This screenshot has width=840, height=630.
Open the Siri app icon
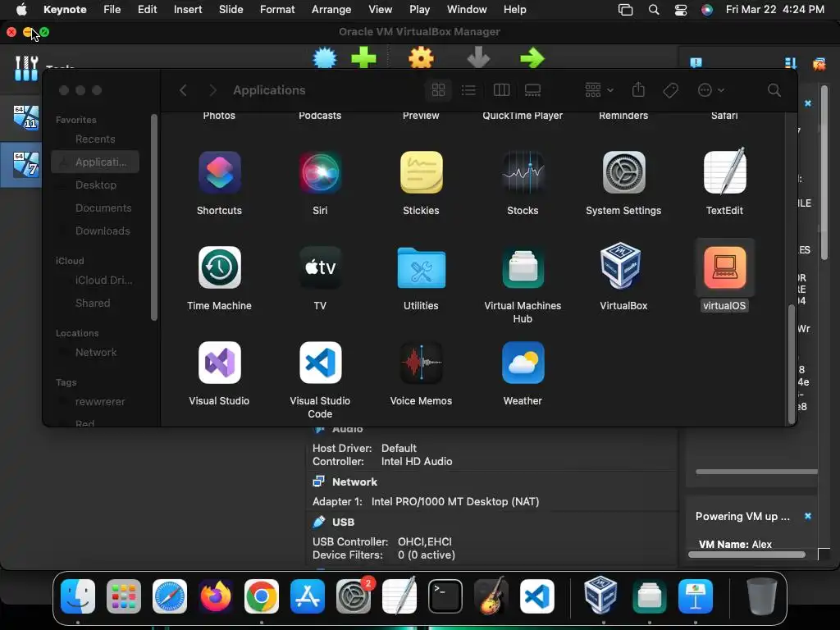(x=320, y=172)
